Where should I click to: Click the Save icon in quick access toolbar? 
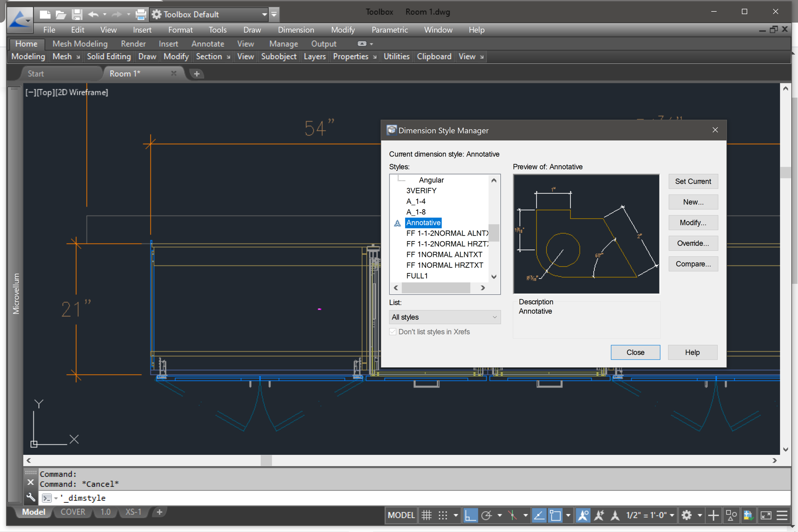click(77, 14)
